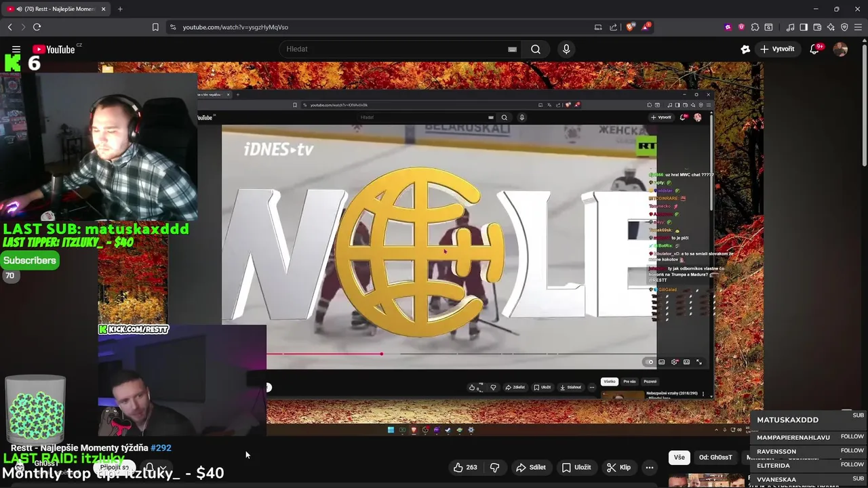This screenshot has height=488, width=868.
Task: Open media control music note icon
Action: pyautogui.click(x=790, y=27)
